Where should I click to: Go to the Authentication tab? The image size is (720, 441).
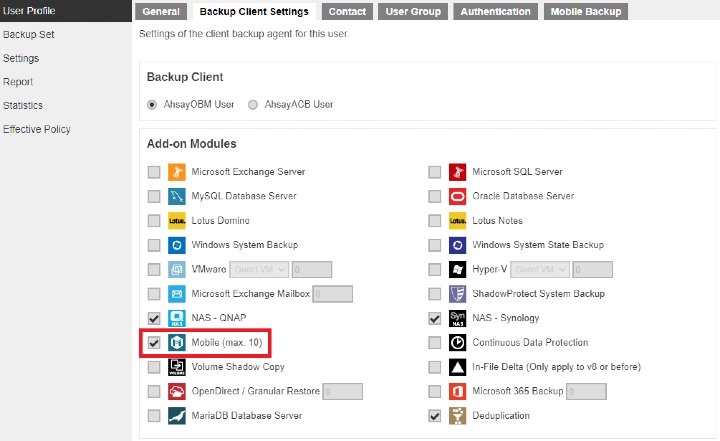tap(495, 11)
